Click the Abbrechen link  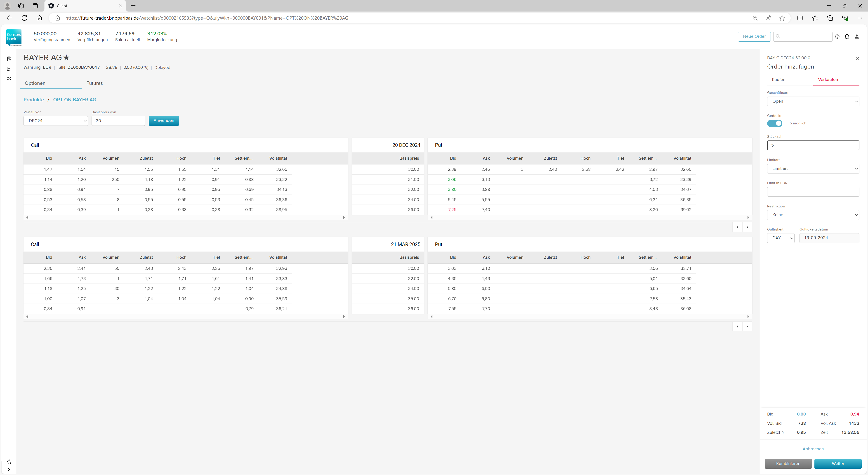(x=813, y=449)
